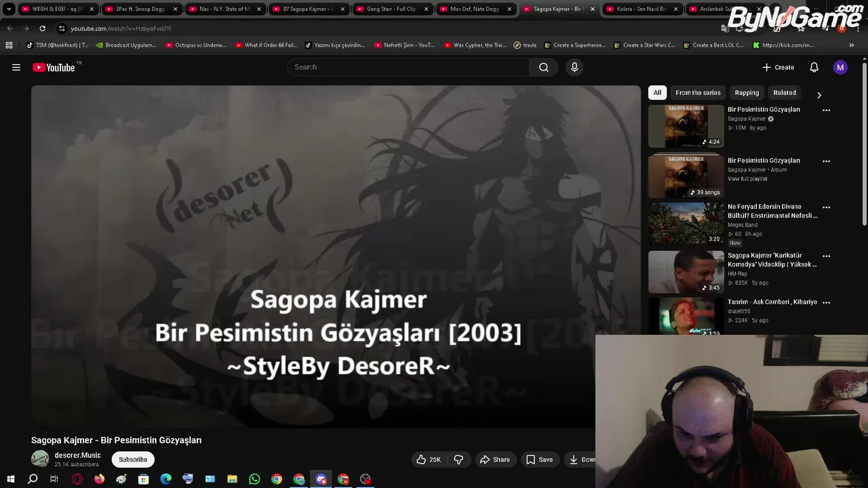Viewport: 868px width, 488px height.
Task: Click the Share button
Action: click(495, 460)
